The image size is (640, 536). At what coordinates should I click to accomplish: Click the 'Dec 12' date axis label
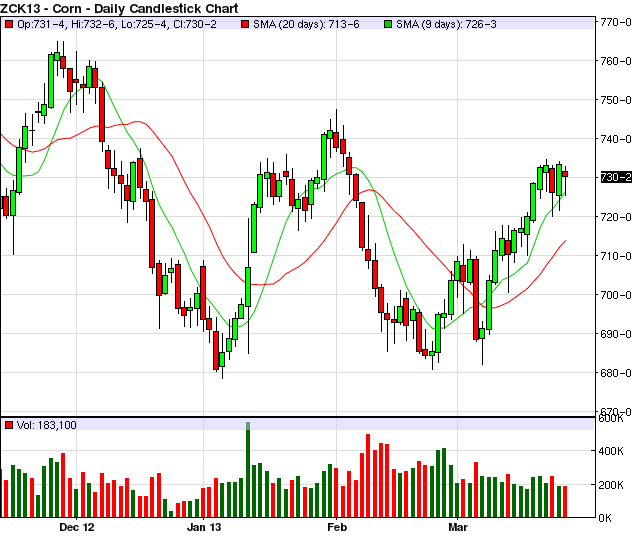click(77, 527)
